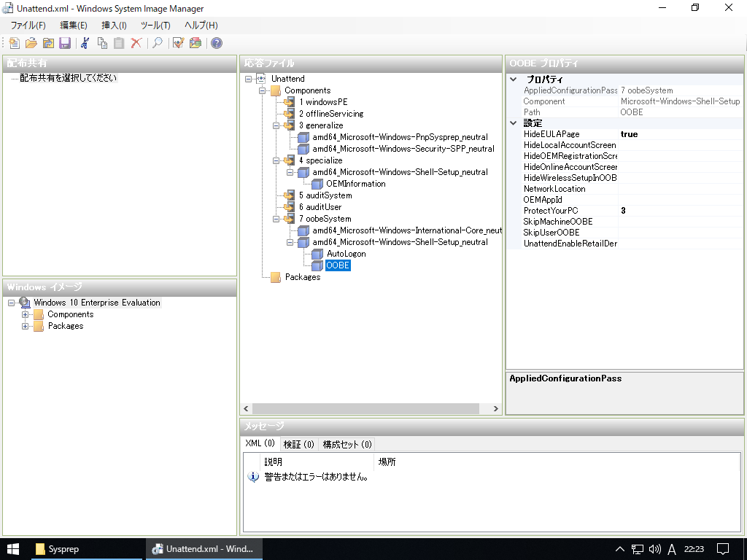Click the ProtectYourPC value field
Image resolution: width=747 pixels, height=560 pixels.
pyautogui.click(x=680, y=211)
